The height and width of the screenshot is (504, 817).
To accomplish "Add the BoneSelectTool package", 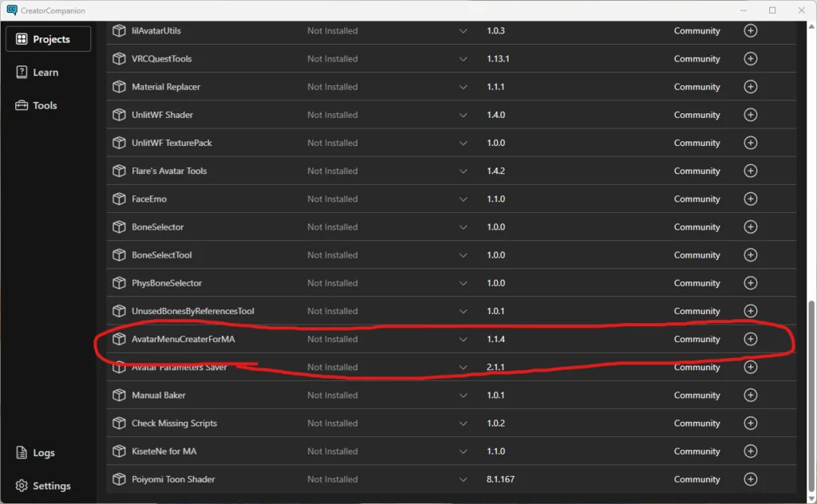I will pos(750,255).
